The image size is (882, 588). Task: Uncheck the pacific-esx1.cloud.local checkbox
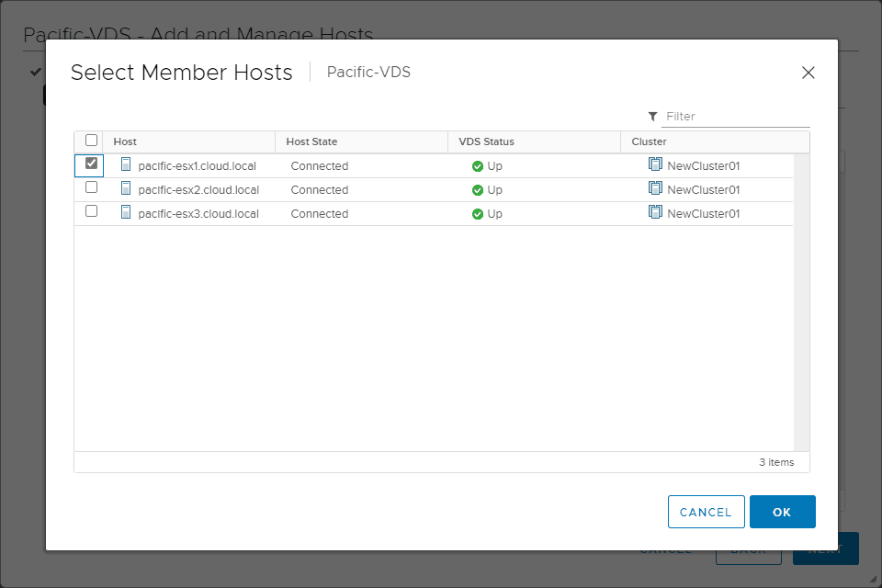pyautogui.click(x=91, y=164)
